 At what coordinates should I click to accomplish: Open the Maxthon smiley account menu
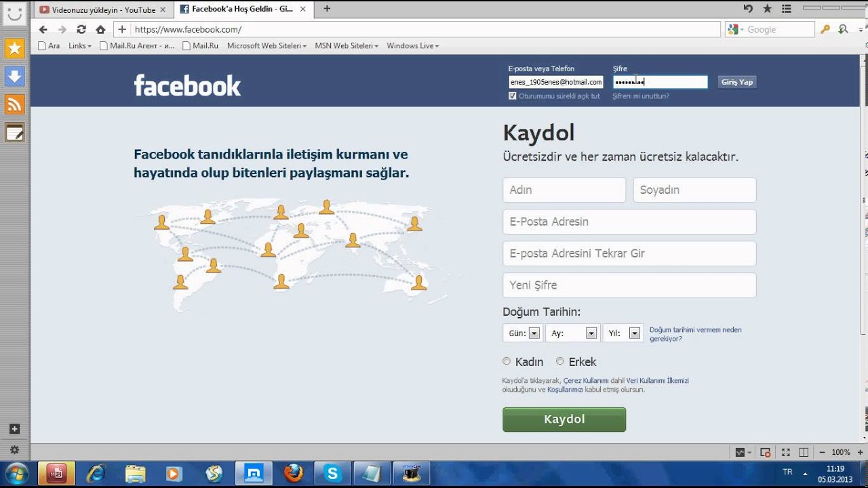(x=14, y=14)
